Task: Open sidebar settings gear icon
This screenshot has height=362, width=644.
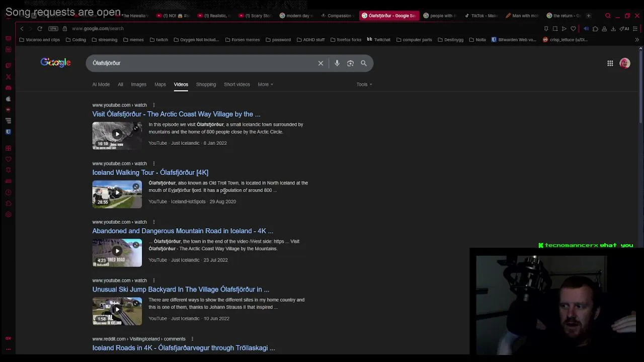Action: coord(8,215)
